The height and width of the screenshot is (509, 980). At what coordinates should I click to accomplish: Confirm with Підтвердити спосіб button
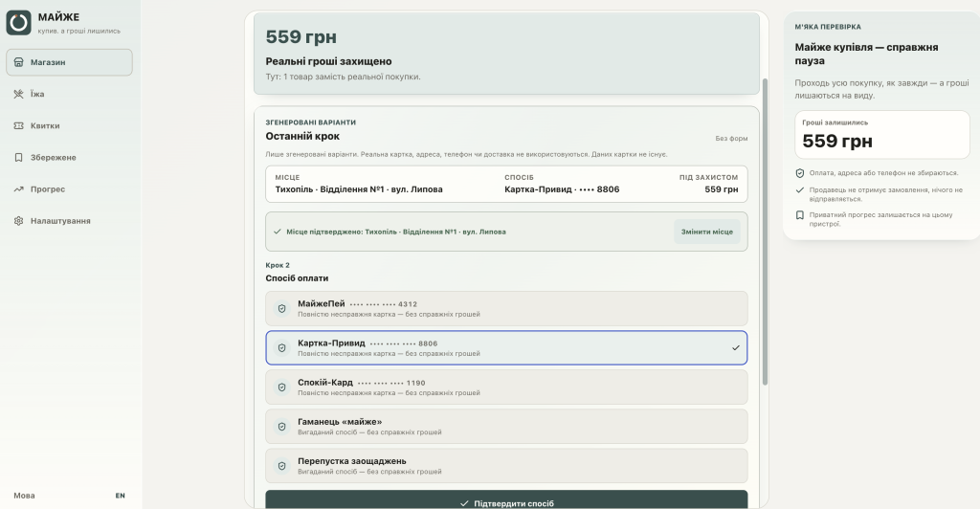pyautogui.click(x=506, y=501)
